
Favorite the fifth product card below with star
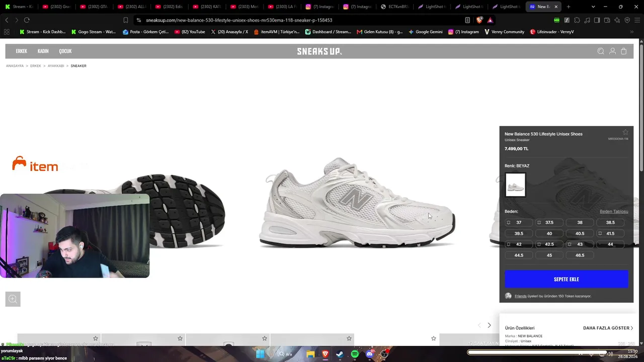pyautogui.click(x=434, y=338)
